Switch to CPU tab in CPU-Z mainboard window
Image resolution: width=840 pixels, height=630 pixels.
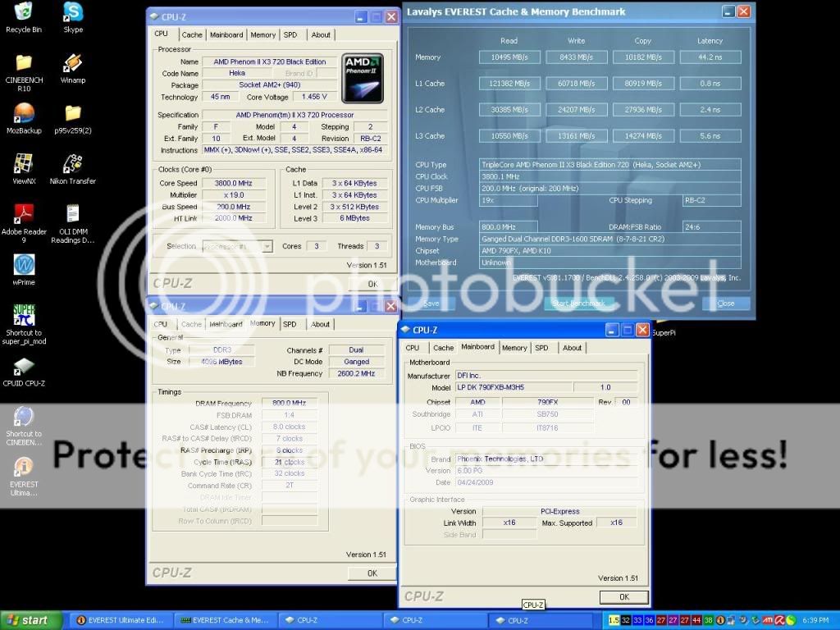pos(413,348)
